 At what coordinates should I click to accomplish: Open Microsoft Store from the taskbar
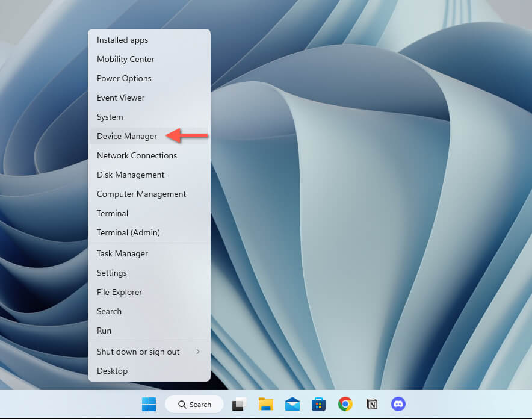point(318,404)
